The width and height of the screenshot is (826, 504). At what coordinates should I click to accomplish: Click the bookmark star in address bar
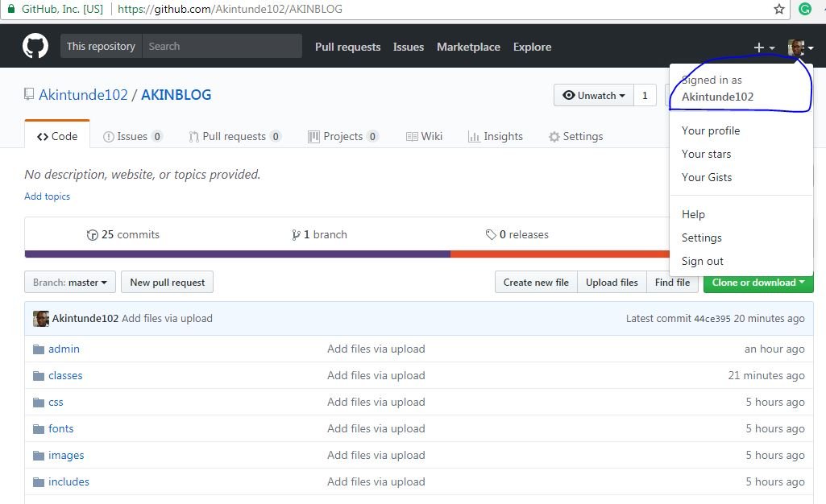pyautogui.click(x=779, y=9)
